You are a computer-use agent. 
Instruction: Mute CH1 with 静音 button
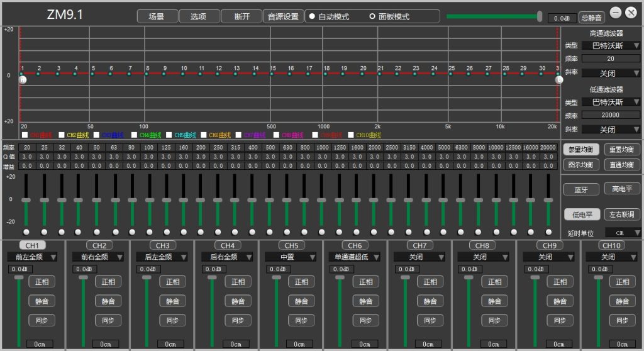point(42,301)
